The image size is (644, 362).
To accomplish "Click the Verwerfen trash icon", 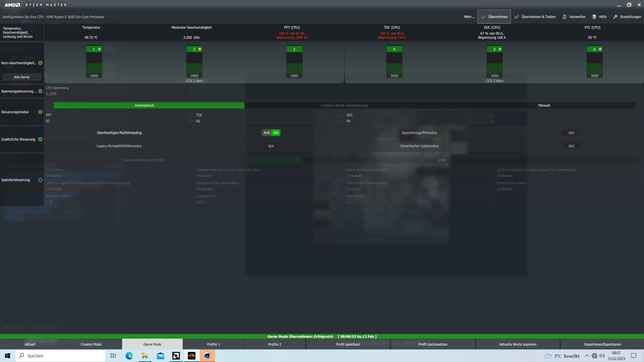I will pos(565,17).
